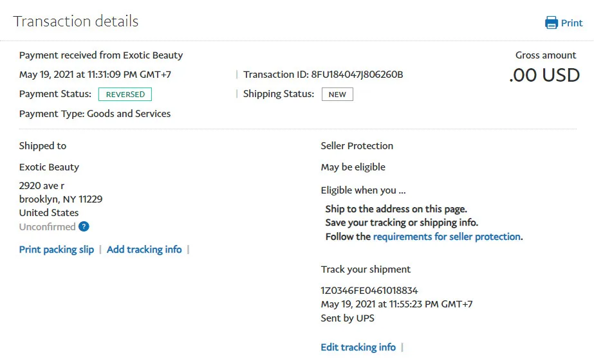Open the Print packing slip link
This screenshot has height=364, width=594.
57,250
